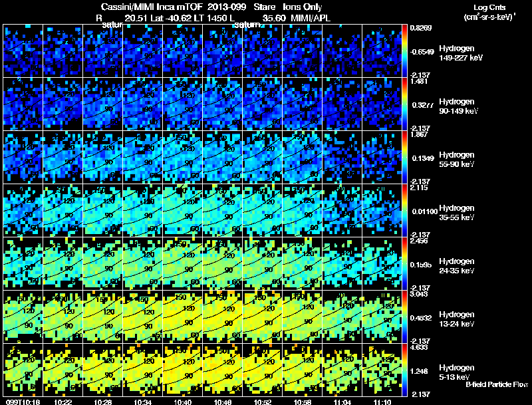The height and width of the screenshot is (405, 532).
Task: Open the 149-227 keV panel at 10:58
Action: tap(303, 51)
